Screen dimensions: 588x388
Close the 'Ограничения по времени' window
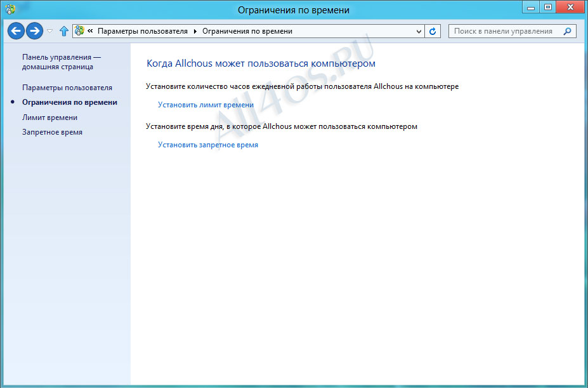pyautogui.click(x=570, y=7)
